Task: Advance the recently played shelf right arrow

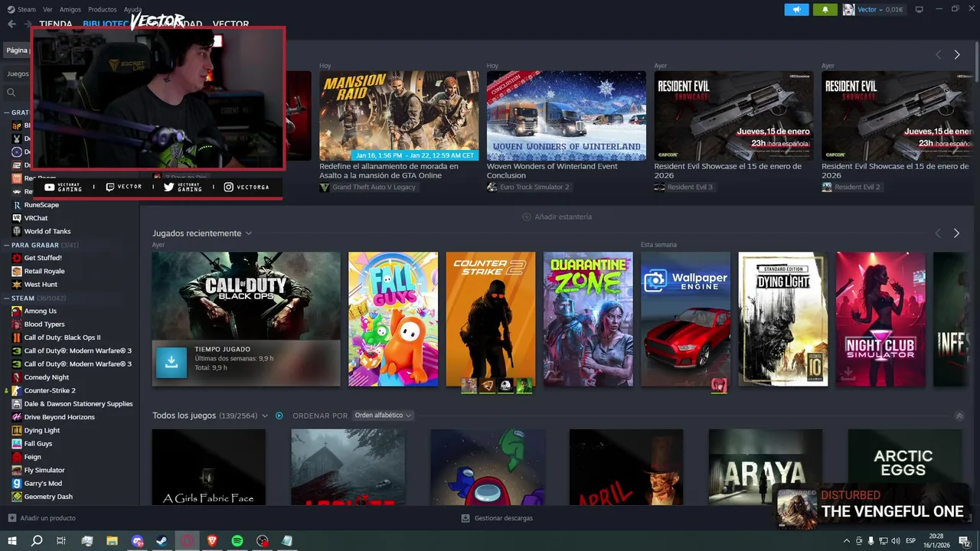Action: (x=956, y=233)
